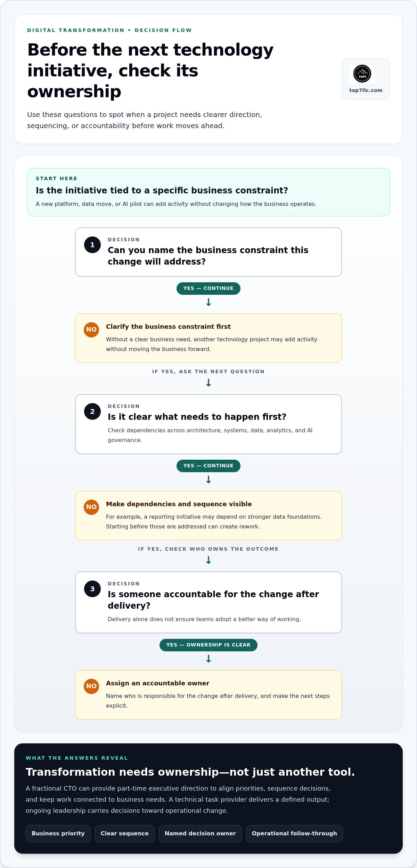Click the YES — OWNERSHIP IS CLEAR pill
The image size is (417, 868).
[208, 645]
